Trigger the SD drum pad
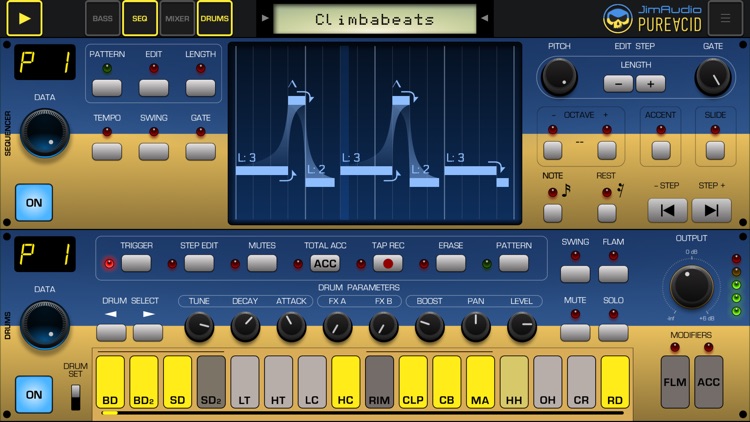Image resolution: width=750 pixels, height=422 pixels. coord(177,382)
